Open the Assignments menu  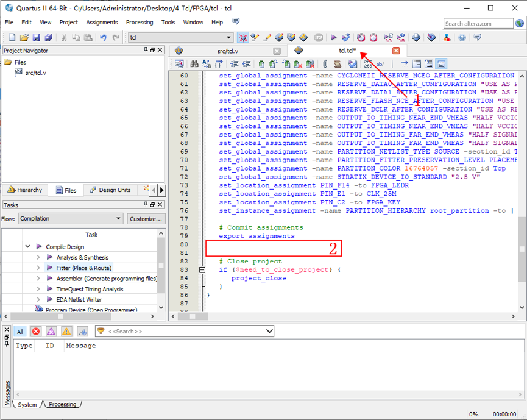pyautogui.click(x=102, y=22)
